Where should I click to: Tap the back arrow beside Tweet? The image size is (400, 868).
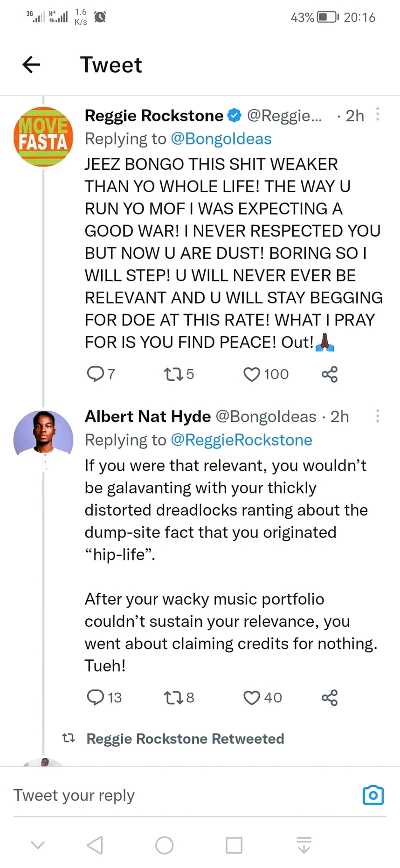[x=31, y=64]
